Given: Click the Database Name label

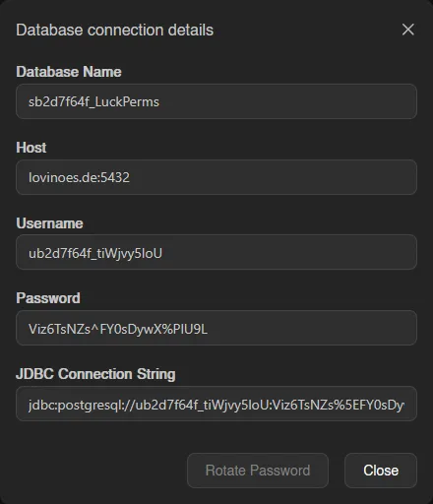Looking at the screenshot, I should coord(69,72).
